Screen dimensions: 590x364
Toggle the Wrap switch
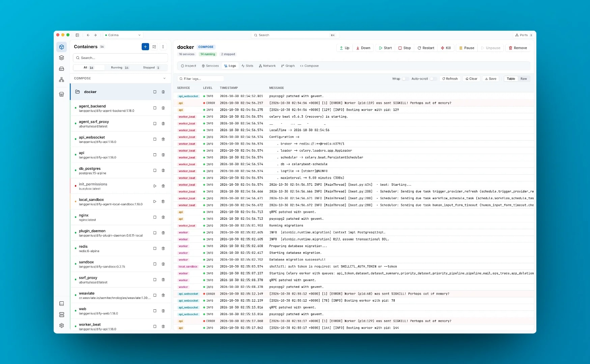[x=405, y=79]
